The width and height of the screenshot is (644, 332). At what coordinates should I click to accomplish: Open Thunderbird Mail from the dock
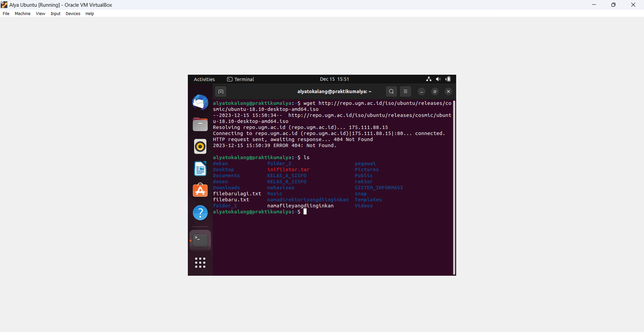pos(200,102)
